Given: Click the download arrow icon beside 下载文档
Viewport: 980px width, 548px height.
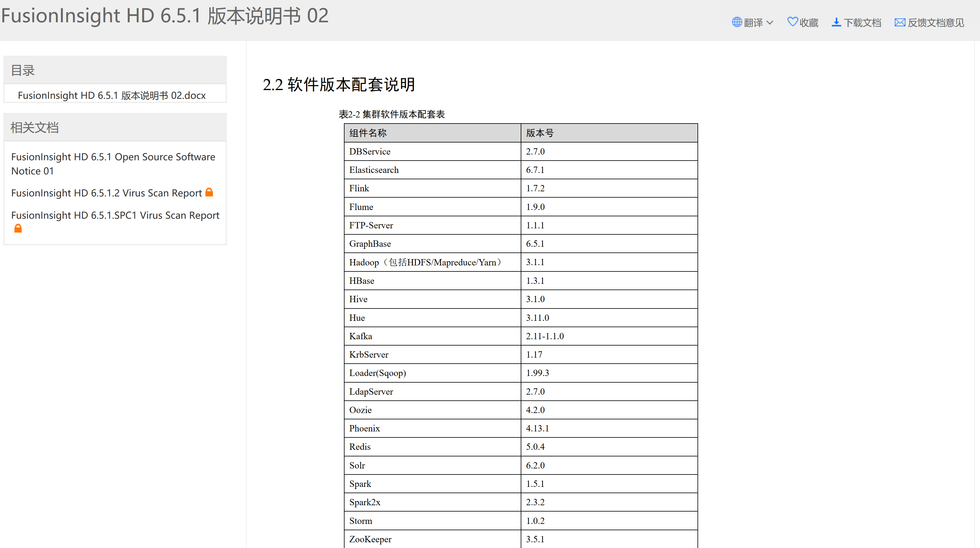Looking at the screenshot, I should [x=837, y=22].
